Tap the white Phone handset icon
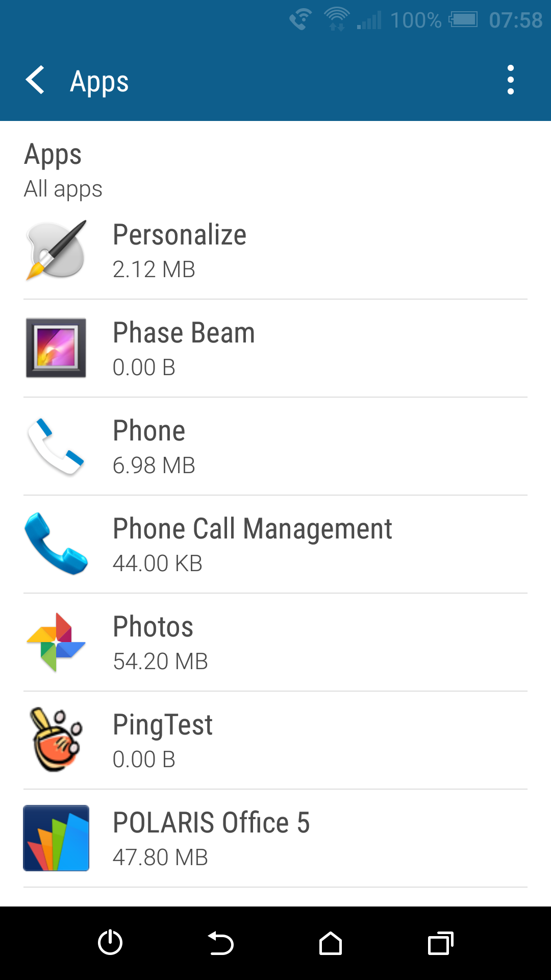551x980 pixels. click(x=56, y=446)
